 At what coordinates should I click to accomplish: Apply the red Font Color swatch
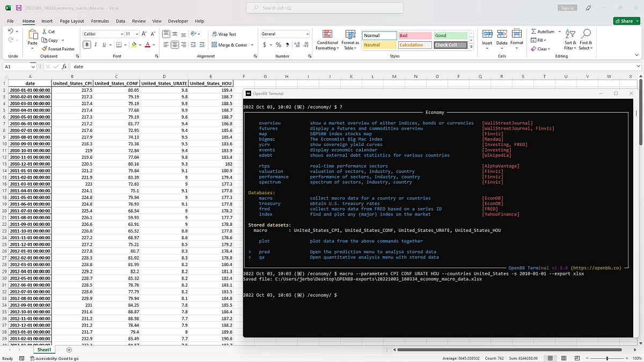click(147, 45)
